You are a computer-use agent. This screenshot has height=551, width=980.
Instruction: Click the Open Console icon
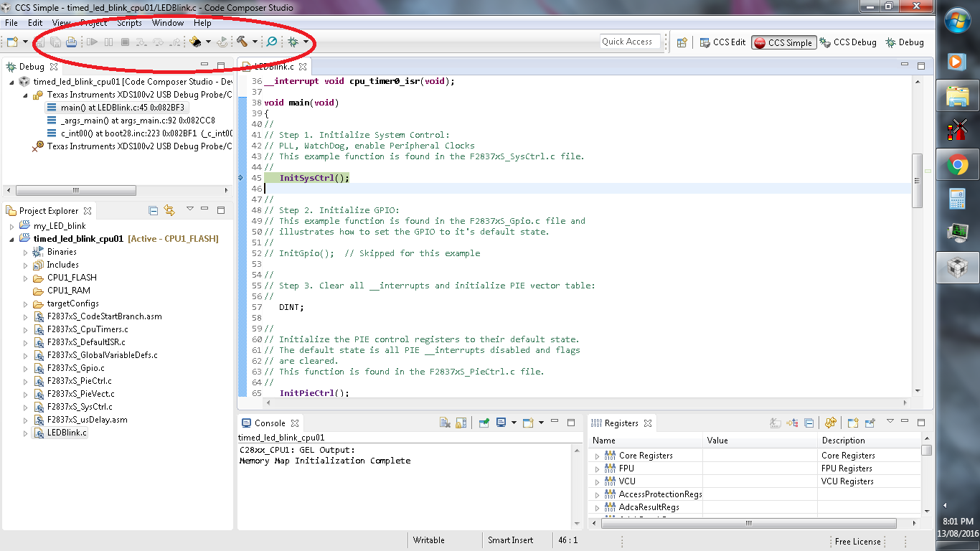528,423
